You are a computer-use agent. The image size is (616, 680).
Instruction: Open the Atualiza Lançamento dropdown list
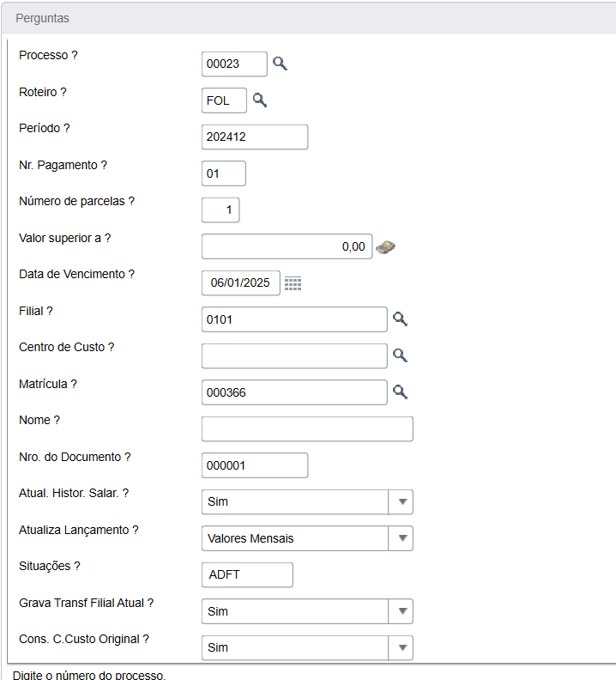pos(401,538)
